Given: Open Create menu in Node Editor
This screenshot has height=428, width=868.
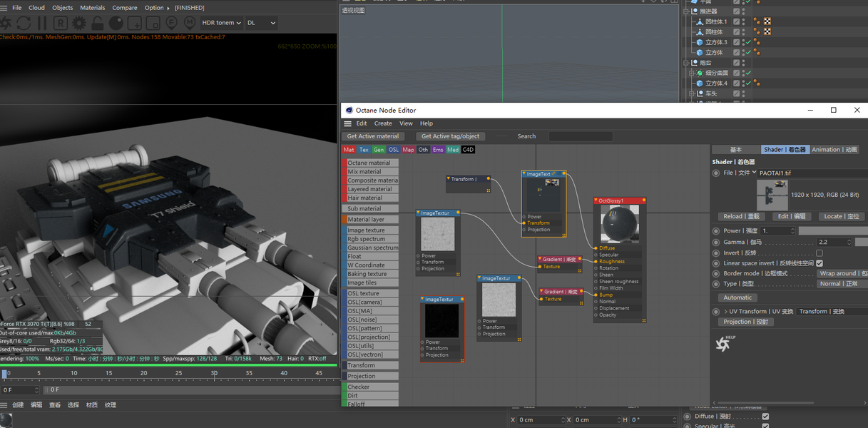Looking at the screenshot, I should click(383, 123).
